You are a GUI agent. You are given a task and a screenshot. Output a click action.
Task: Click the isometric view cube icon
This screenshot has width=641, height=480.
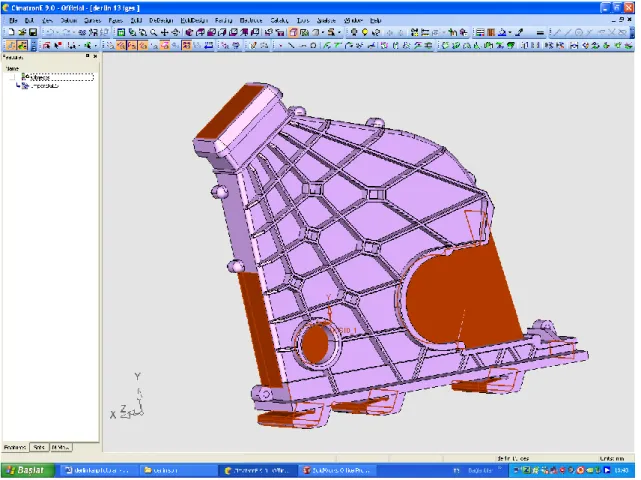pyautogui.click(x=189, y=32)
